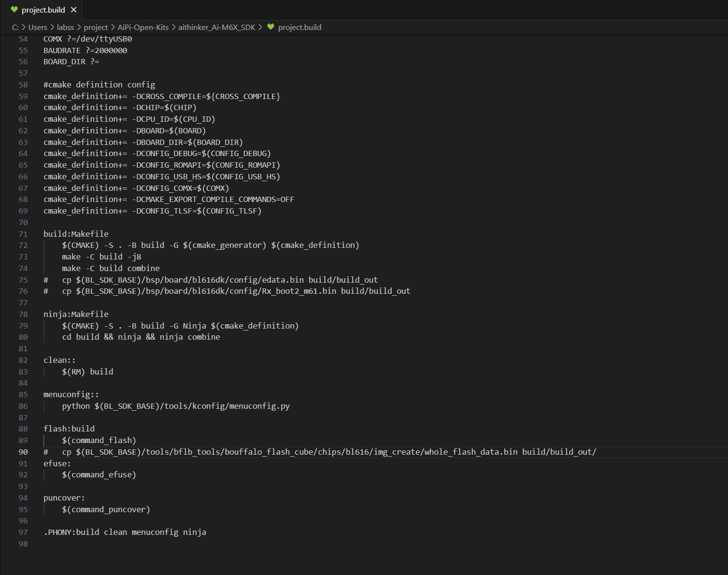Click the 'cd build && ninja' line
Screen dimensions: 728x575
(x=141, y=337)
